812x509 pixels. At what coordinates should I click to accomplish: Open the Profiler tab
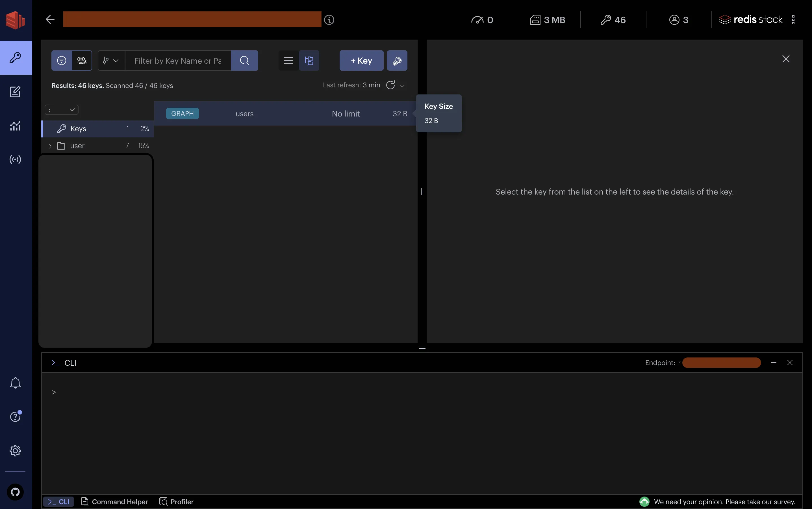tap(177, 502)
